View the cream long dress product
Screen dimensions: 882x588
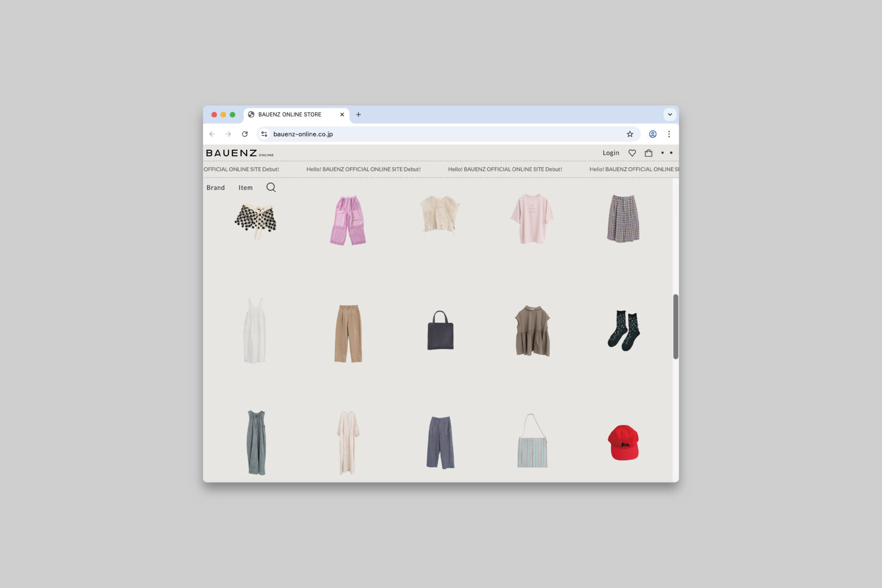[x=348, y=443]
